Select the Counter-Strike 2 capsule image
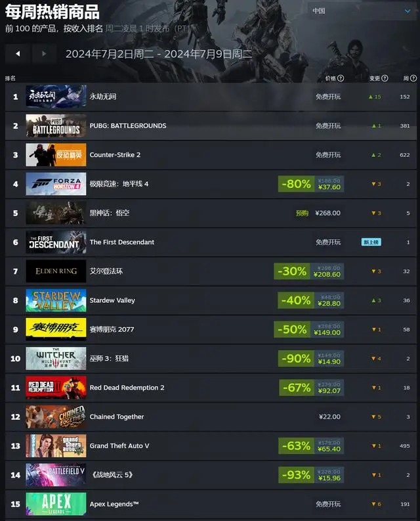420x521 pixels. click(x=56, y=155)
